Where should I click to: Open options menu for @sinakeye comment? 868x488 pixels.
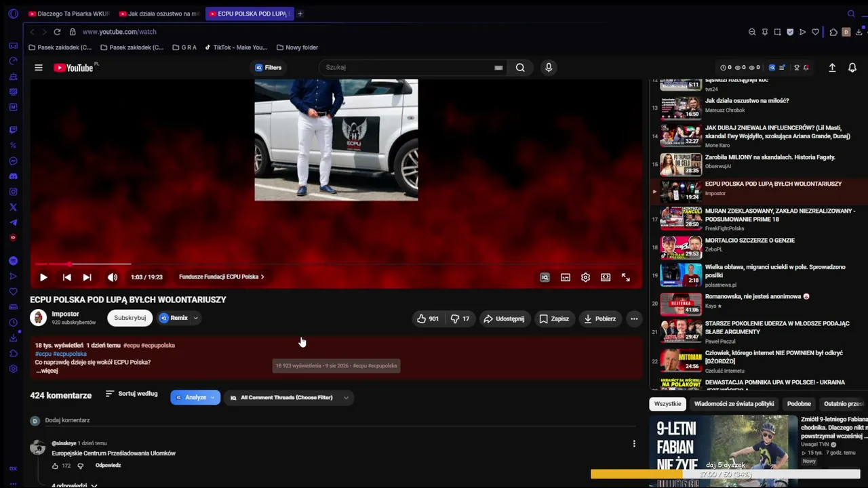pyautogui.click(x=634, y=443)
